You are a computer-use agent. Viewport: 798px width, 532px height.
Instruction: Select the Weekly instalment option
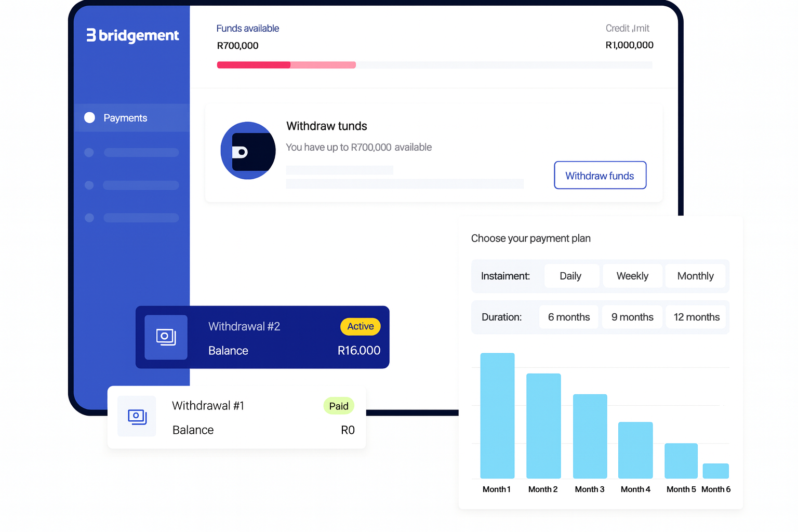coord(632,276)
